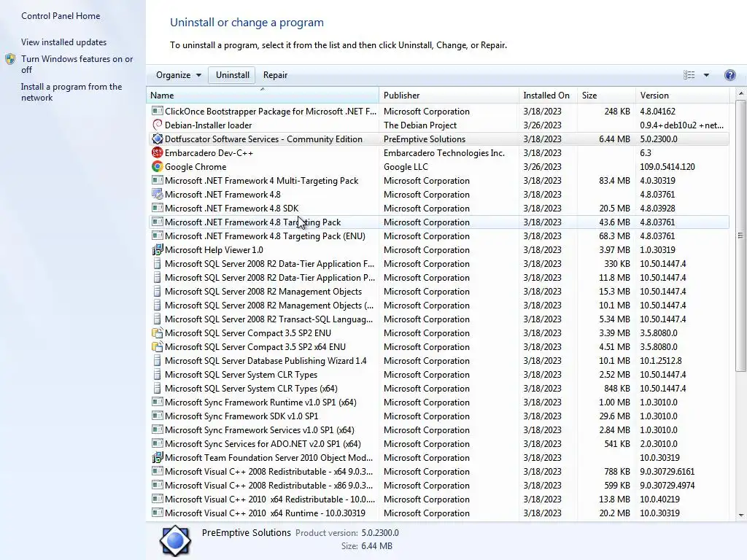Click the Uninstall button

coord(233,75)
